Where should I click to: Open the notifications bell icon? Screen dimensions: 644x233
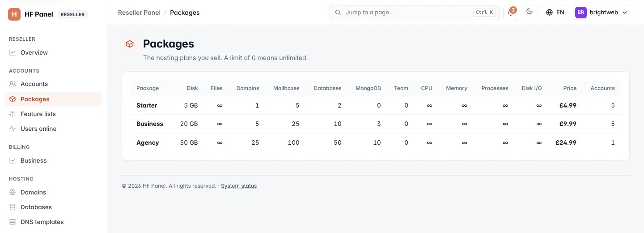point(511,13)
